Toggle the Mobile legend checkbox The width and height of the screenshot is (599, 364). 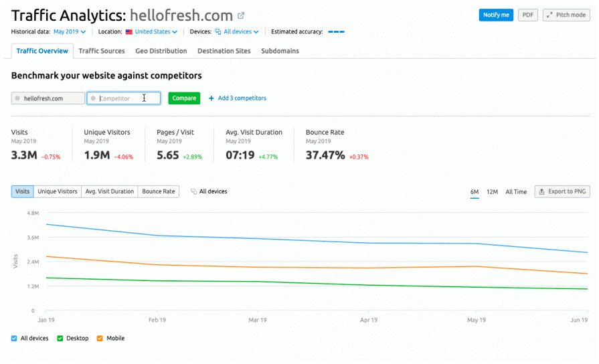100,339
